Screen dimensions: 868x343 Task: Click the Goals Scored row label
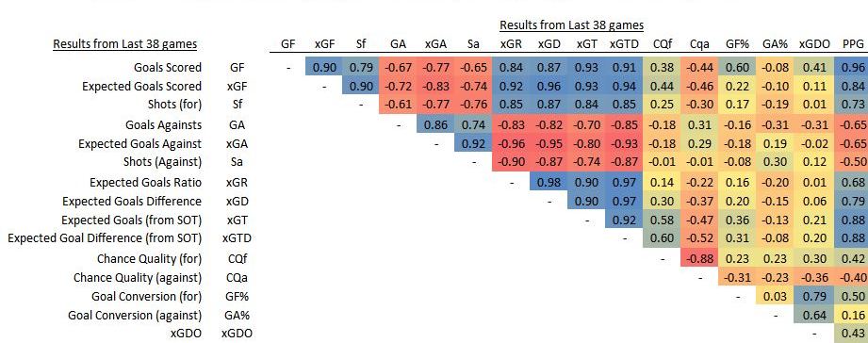168,68
